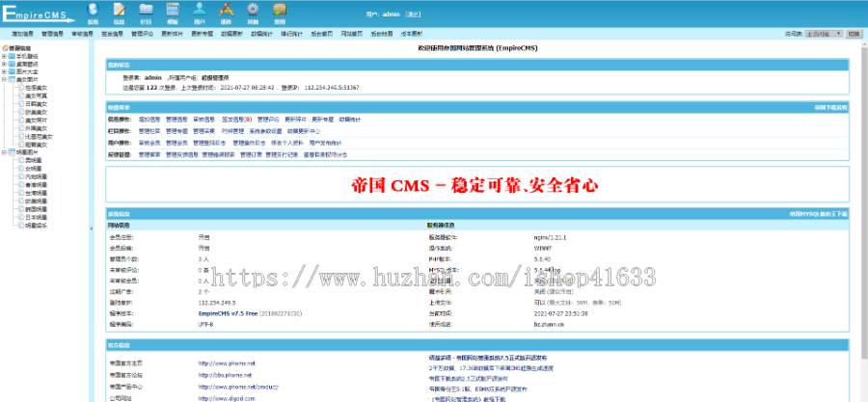Screen dimensions: 868x402
Task: Click the 帝国MYSQL备份王下载 header link
Action: [x=818, y=213]
